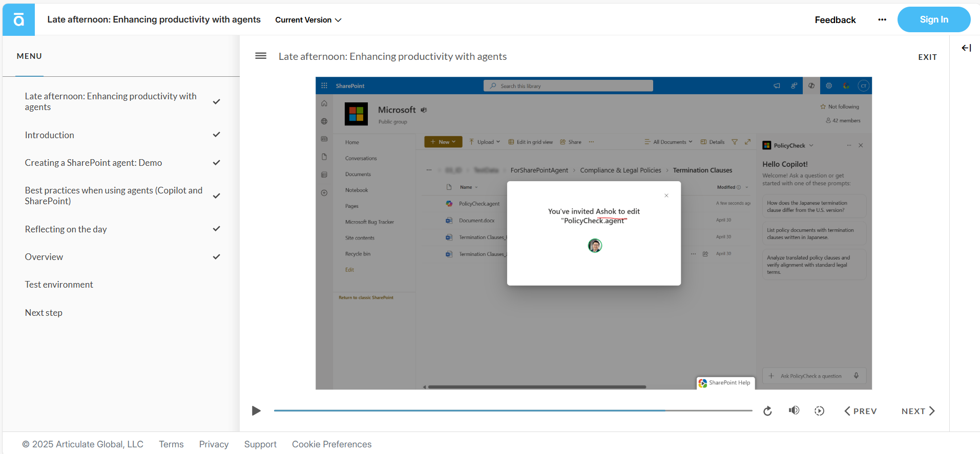Viewport: 980px width, 454px height.
Task: Open the Overview lesson
Action: pos(121,257)
